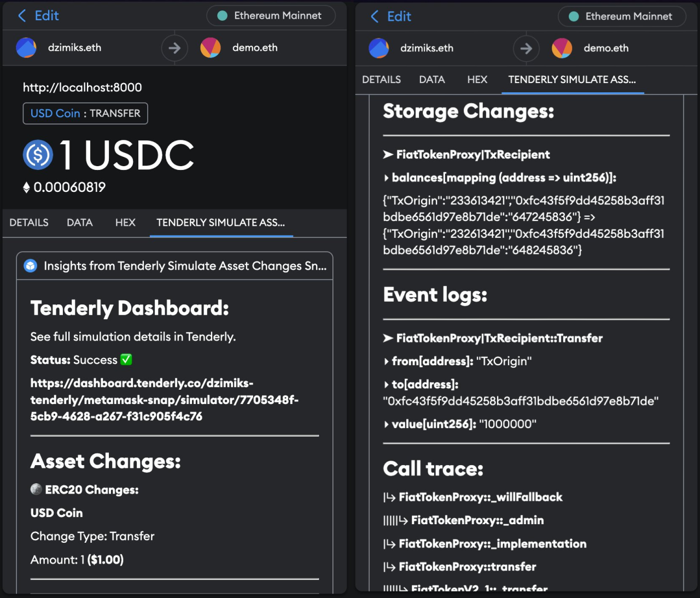The width and height of the screenshot is (700, 598).
Task: Click the 1 USDC amount
Action: pyautogui.click(x=126, y=155)
